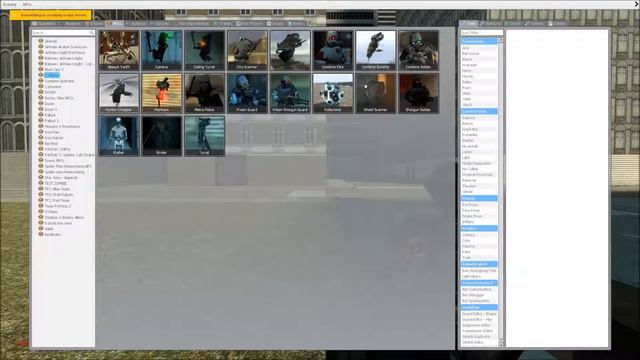Select the No Collide tool

pyautogui.click(x=479, y=169)
